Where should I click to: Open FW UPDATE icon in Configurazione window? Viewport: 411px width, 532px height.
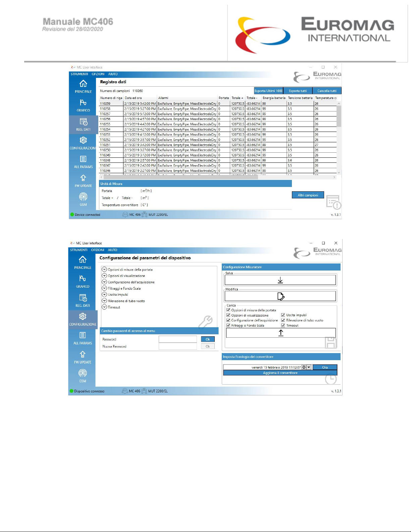[83, 354]
